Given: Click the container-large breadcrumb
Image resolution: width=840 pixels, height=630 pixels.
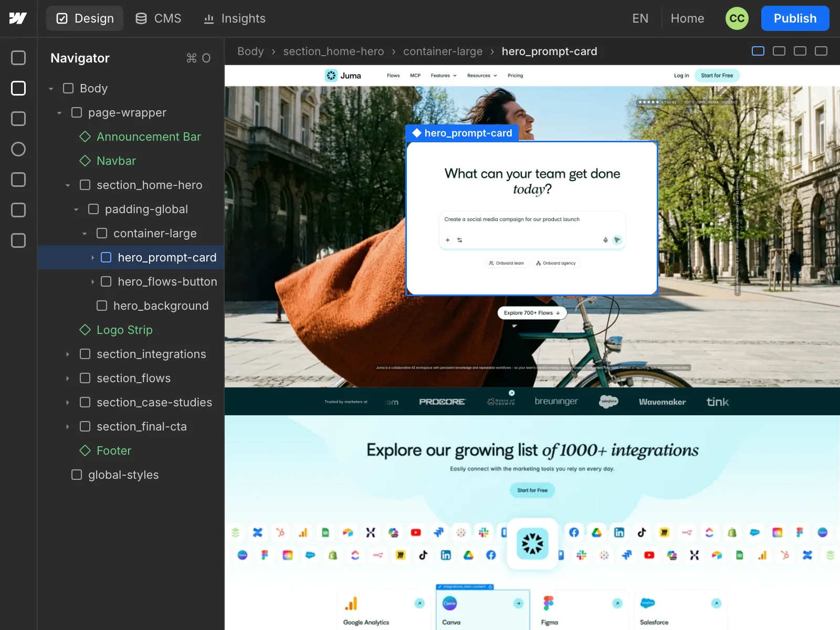Looking at the screenshot, I should click(443, 51).
